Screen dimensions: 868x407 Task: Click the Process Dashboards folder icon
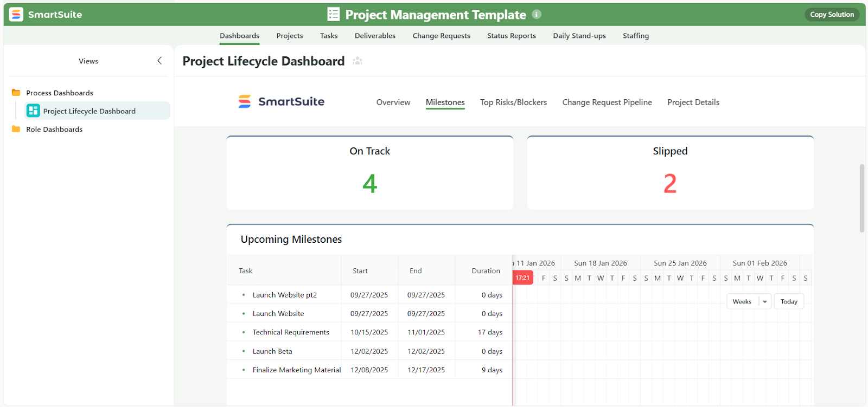pyautogui.click(x=16, y=93)
